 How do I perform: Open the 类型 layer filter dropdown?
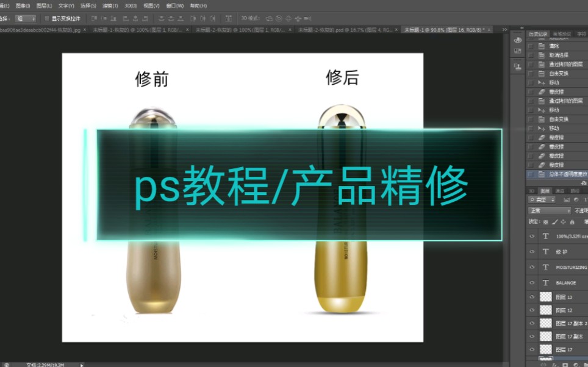point(541,199)
